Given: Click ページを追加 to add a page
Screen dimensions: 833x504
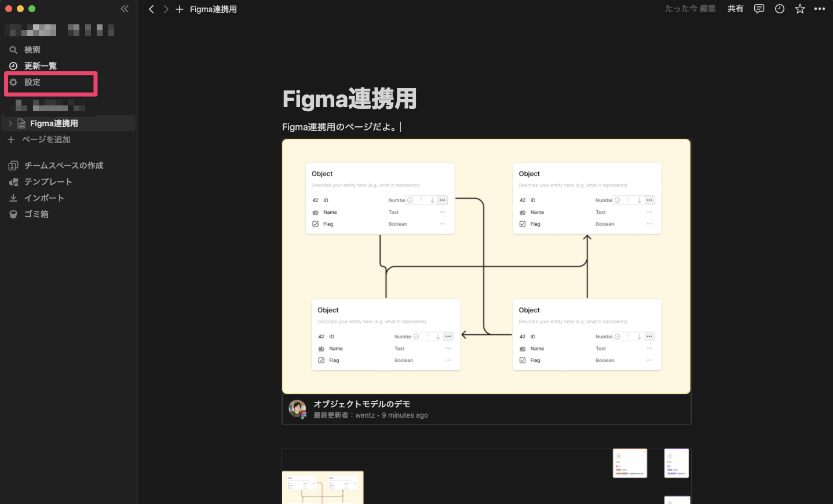Looking at the screenshot, I should click(x=45, y=139).
